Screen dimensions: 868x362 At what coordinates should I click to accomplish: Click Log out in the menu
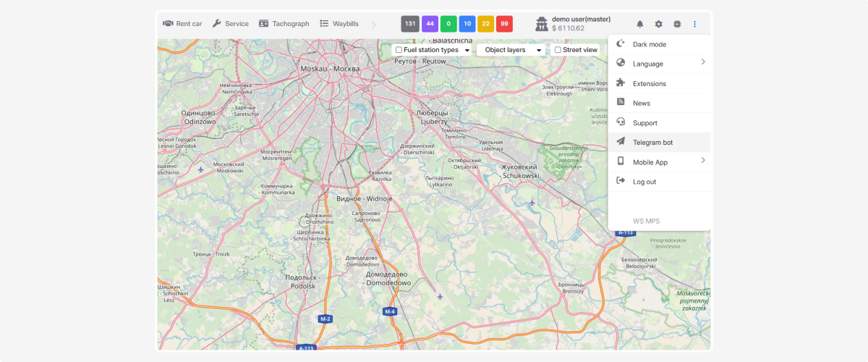pos(644,182)
